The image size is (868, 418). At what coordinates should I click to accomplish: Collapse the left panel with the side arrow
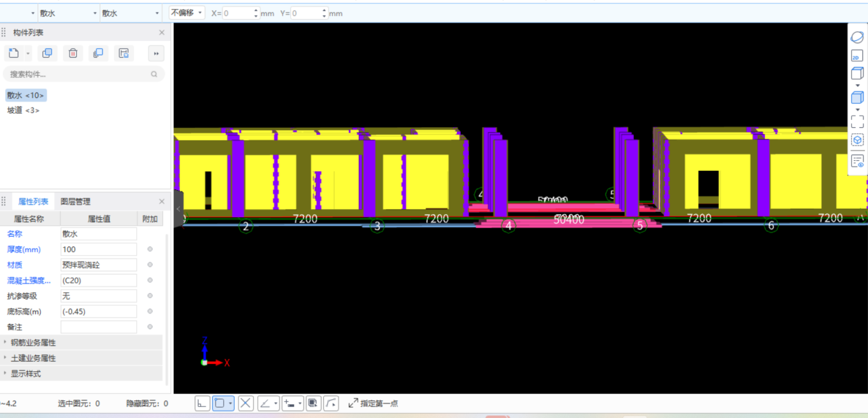pyautogui.click(x=178, y=209)
